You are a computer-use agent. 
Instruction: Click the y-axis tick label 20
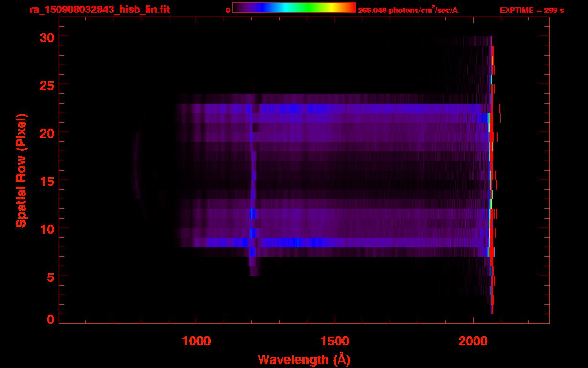(x=46, y=133)
